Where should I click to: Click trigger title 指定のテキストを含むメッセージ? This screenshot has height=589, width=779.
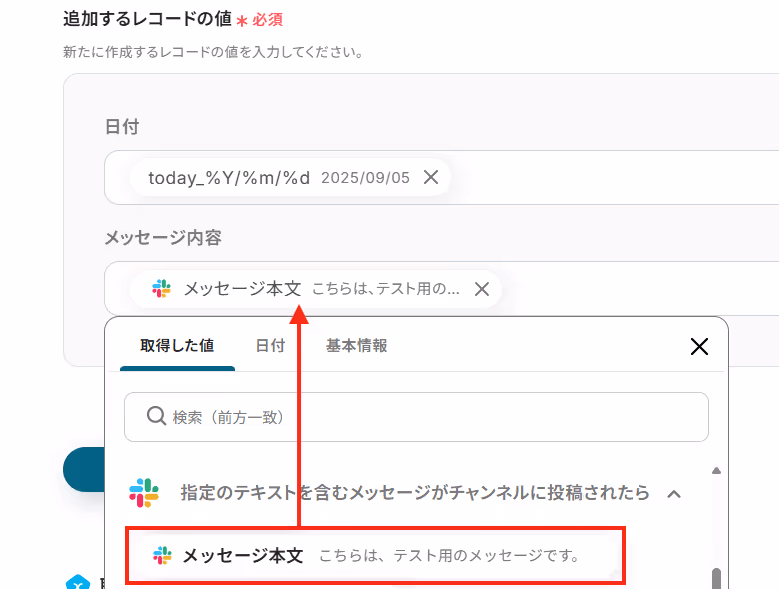point(415,493)
